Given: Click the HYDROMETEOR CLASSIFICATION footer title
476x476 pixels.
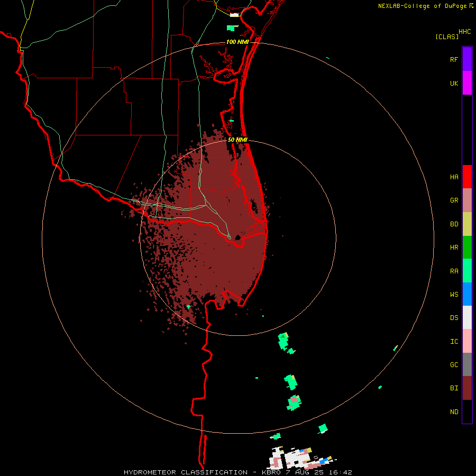Looking at the screenshot, I should (186, 472).
